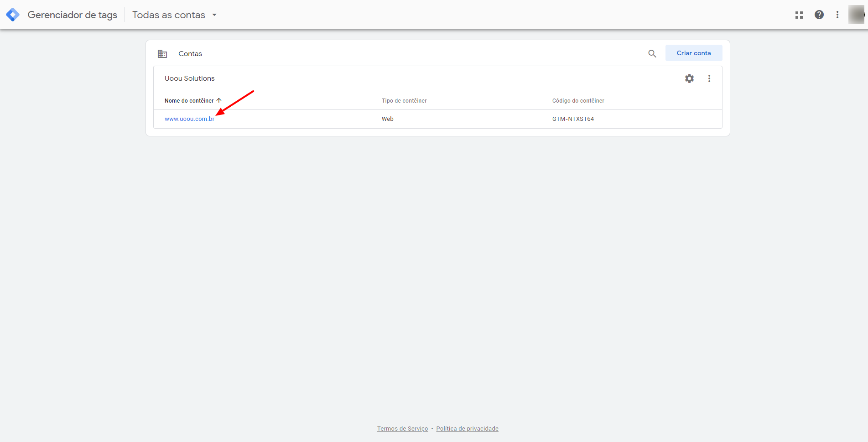Click the Criar conta button
Viewport: 868px width, 442px height.
click(x=694, y=53)
